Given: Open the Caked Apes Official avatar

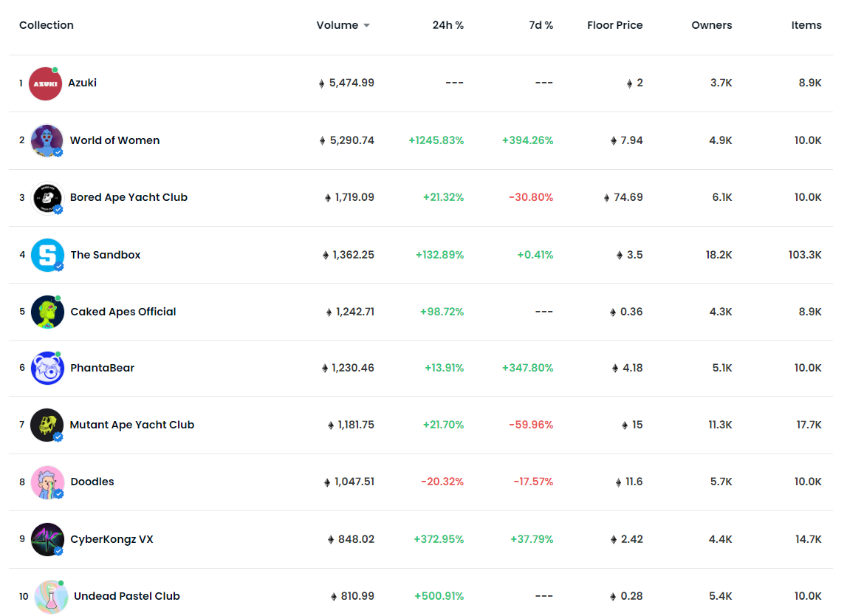Looking at the screenshot, I should click(47, 312).
